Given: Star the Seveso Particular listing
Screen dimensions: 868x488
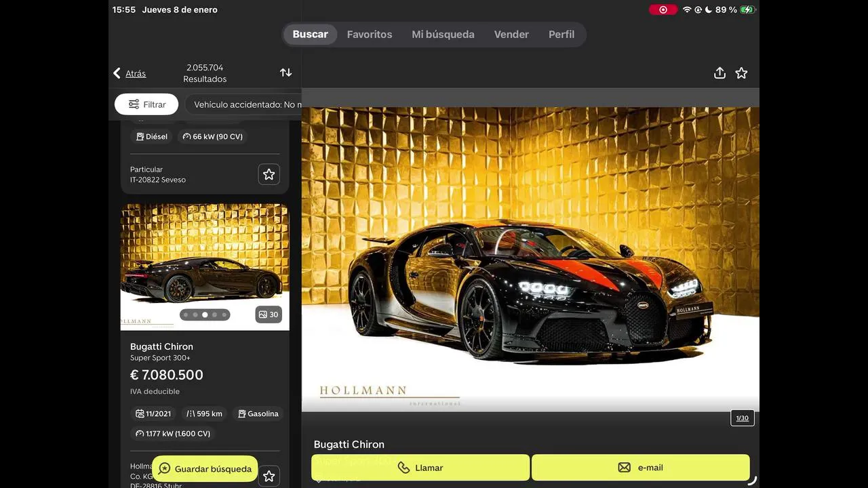Looking at the screenshot, I should click(269, 174).
